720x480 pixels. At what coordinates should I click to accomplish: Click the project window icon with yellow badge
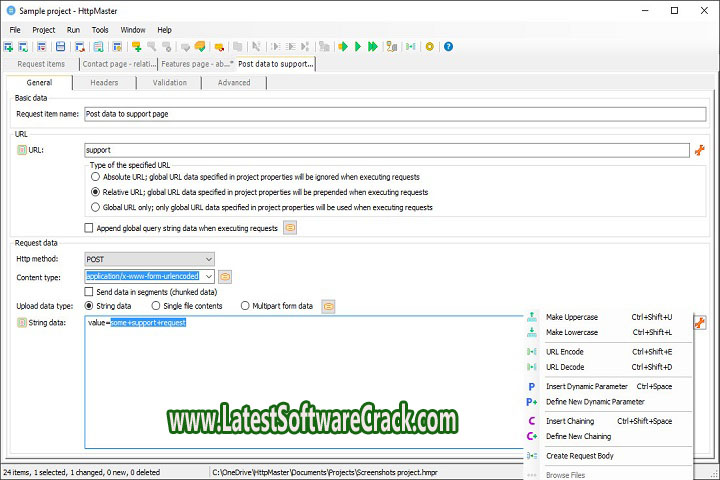[x=118, y=46]
